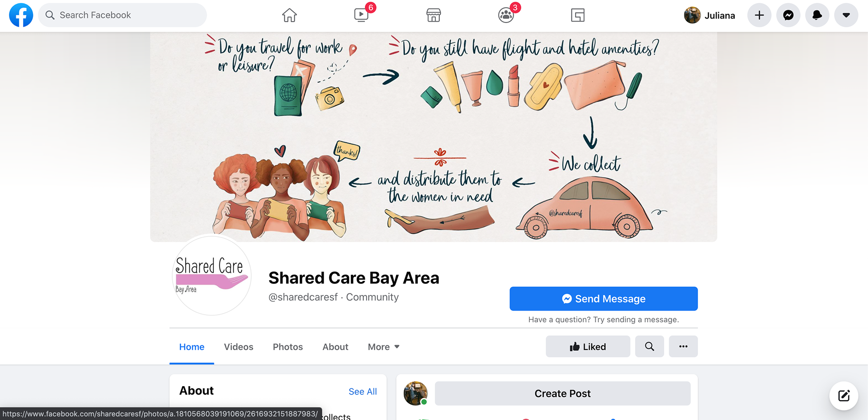Image resolution: width=868 pixels, height=420 pixels.
Task: Switch to the Photos tab
Action: pyautogui.click(x=288, y=347)
